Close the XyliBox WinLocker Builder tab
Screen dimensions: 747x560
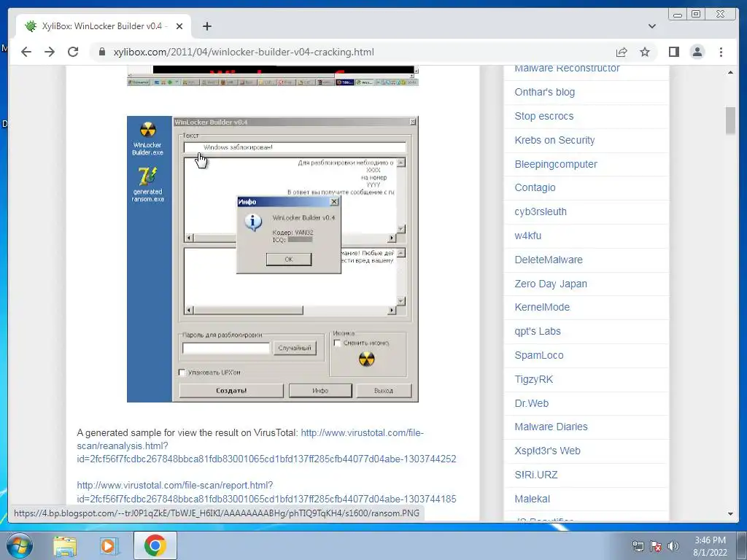[179, 26]
